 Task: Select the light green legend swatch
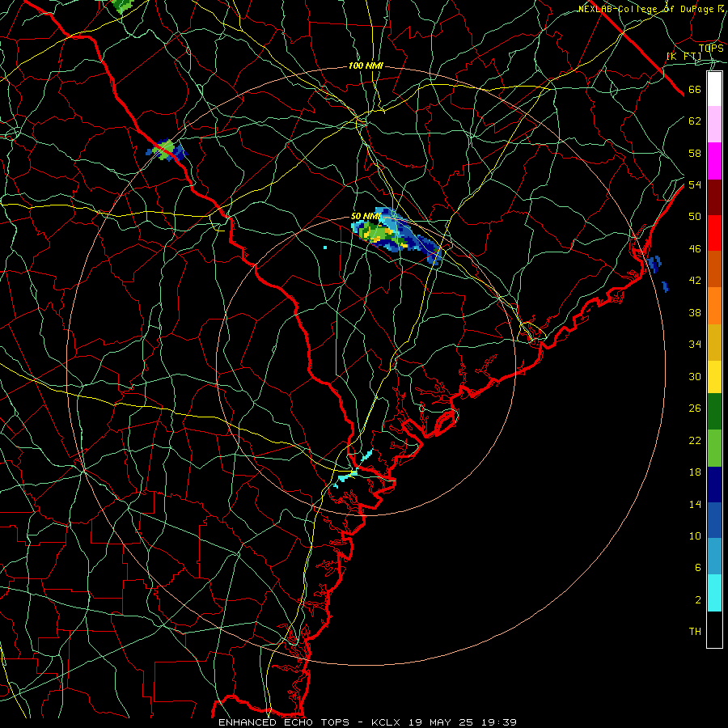tap(714, 447)
